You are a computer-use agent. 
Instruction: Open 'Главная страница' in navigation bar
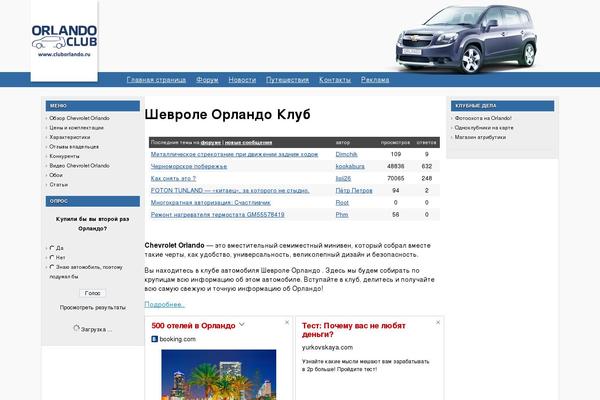pyautogui.click(x=156, y=80)
